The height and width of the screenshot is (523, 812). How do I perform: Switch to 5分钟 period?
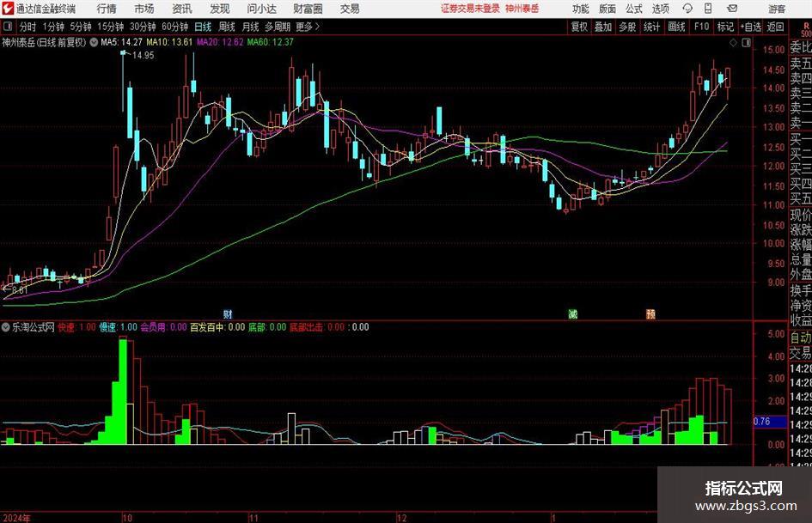coord(81,27)
